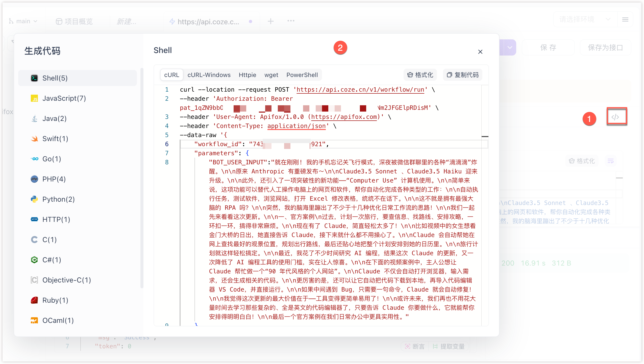Select the Python(2) language icon
The image size is (644, 364).
coord(34,199)
